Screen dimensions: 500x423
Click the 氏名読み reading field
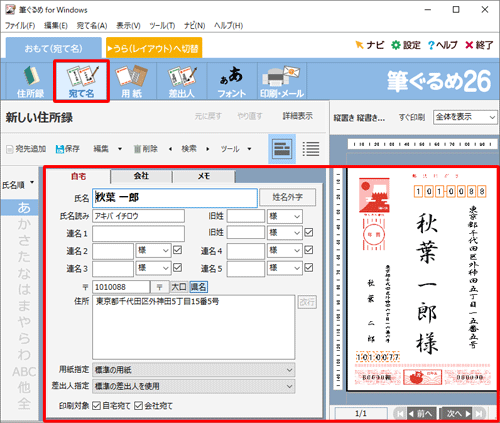138,216
